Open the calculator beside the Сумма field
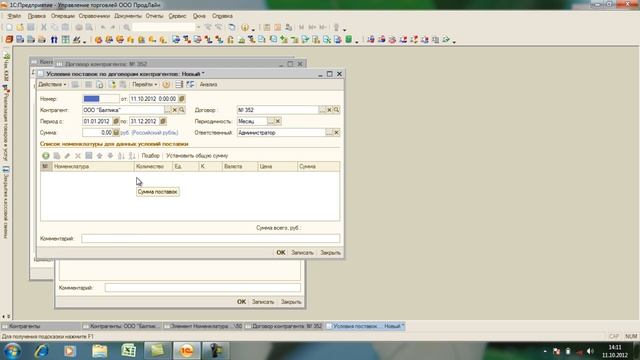 [116, 133]
